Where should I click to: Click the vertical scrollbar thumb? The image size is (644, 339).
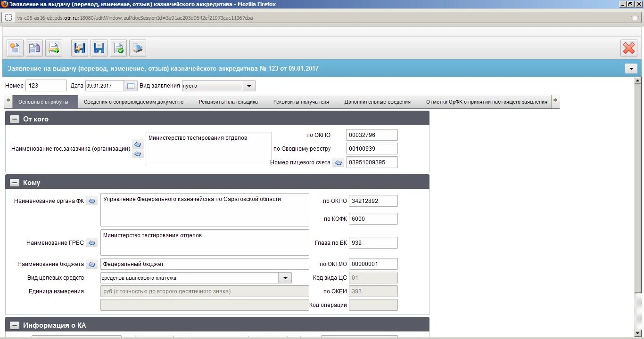pyautogui.click(x=638, y=188)
